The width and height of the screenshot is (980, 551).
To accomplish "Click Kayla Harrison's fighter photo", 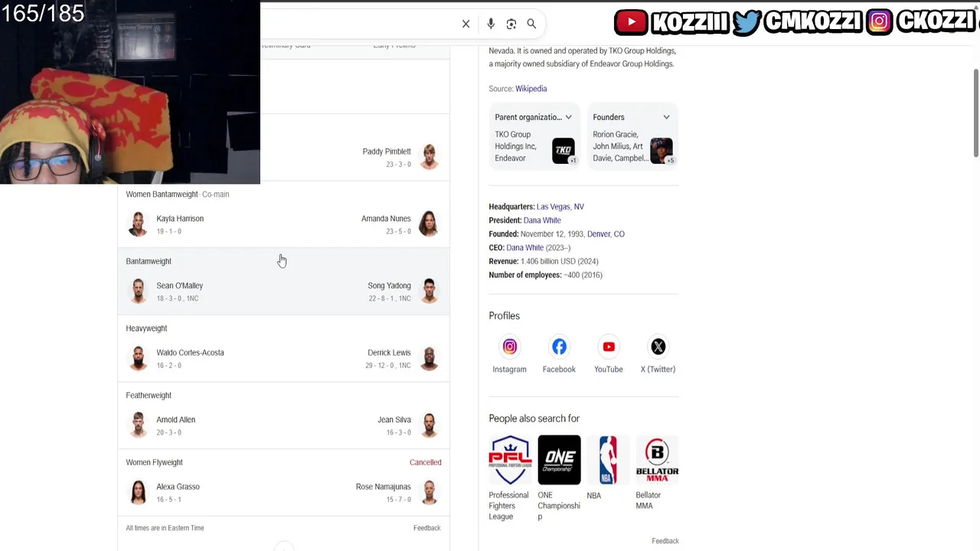I will (138, 224).
